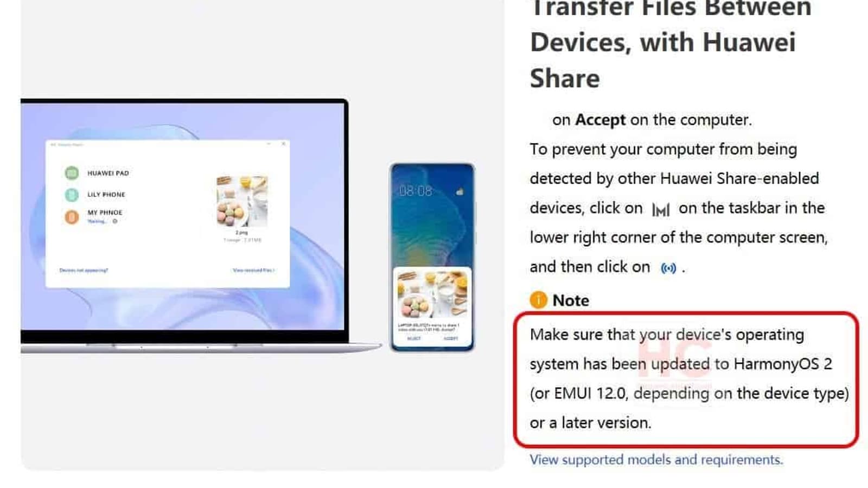Screen dimensions: 868x488
Task: Minimize the Huawei Share window on laptop
Action: 269,144
